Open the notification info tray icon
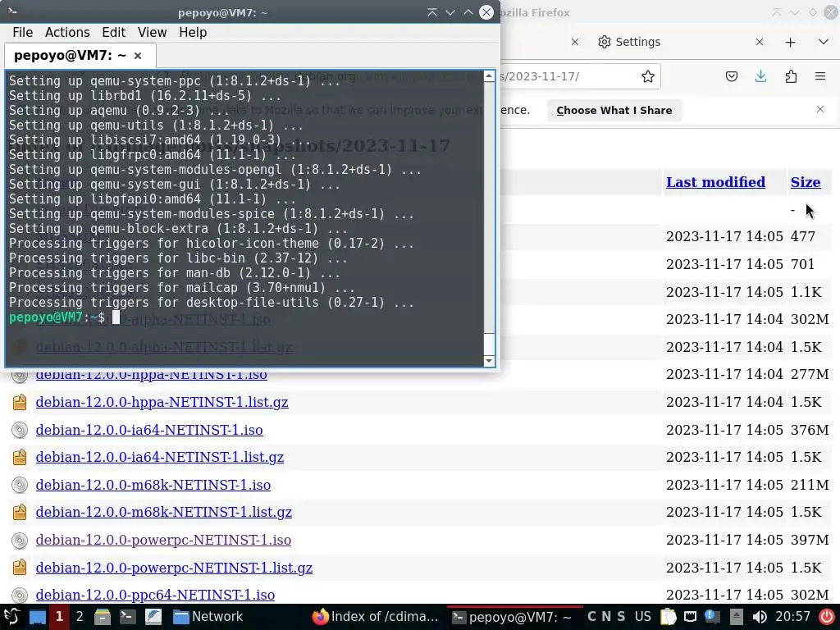Viewport: 840px width, 630px height. point(713,617)
